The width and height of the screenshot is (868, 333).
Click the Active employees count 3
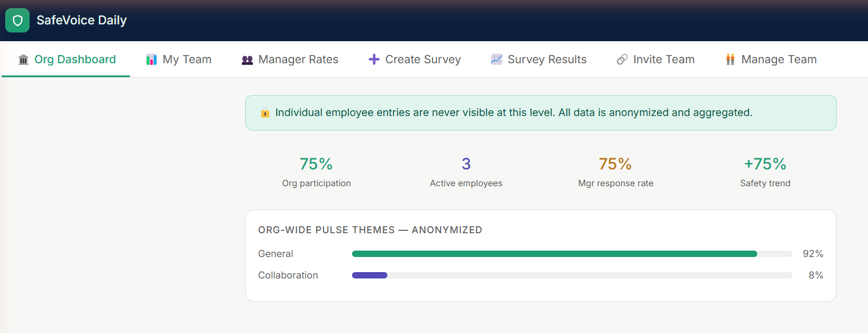click(x=466, y=164)
